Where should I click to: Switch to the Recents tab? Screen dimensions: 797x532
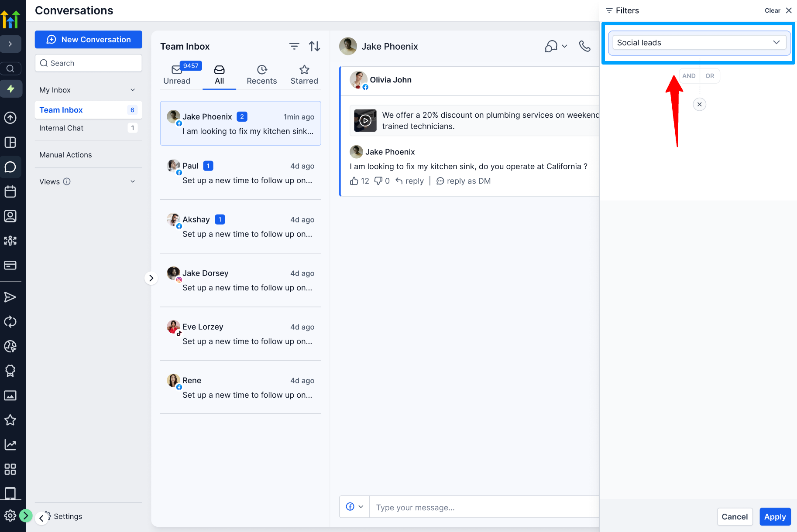coord(261,75)
